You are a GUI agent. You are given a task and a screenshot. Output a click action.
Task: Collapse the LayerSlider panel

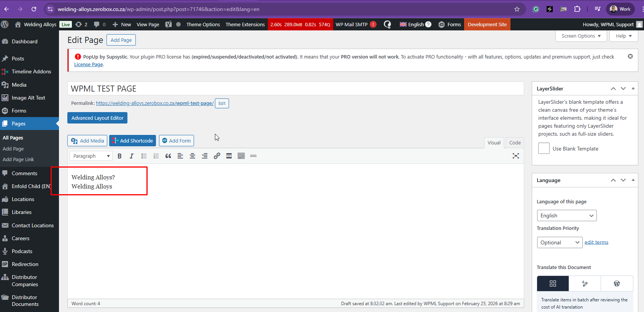(x=633, y=89)
